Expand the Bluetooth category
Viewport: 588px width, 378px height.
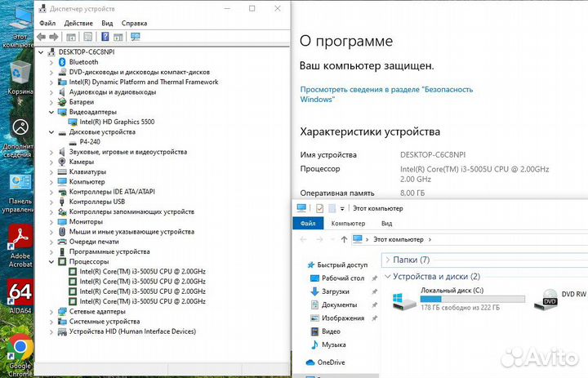point(51,62)
